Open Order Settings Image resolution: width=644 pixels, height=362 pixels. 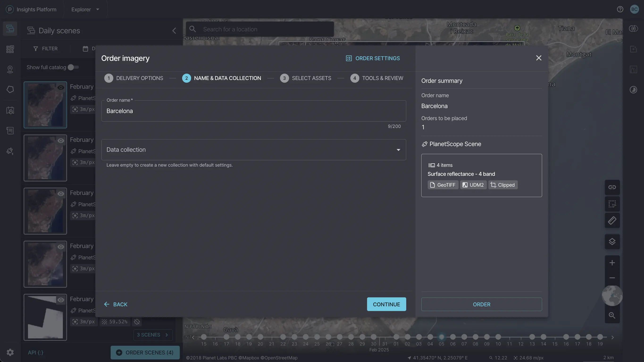coord(373,58)
